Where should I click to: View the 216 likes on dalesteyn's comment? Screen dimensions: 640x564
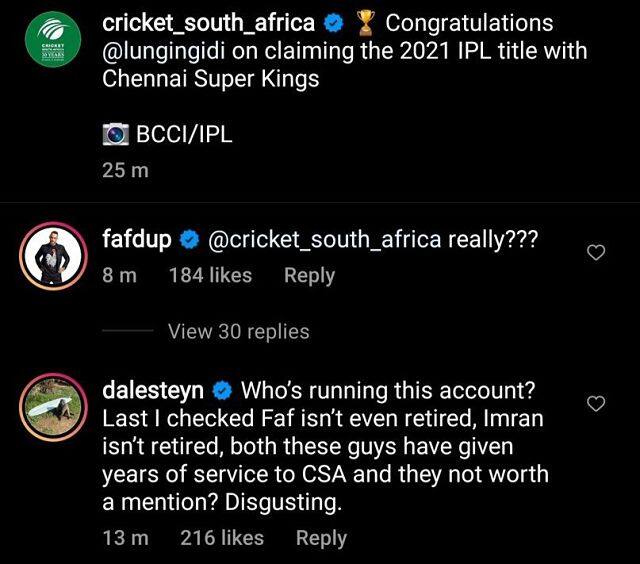click(222, 538)
